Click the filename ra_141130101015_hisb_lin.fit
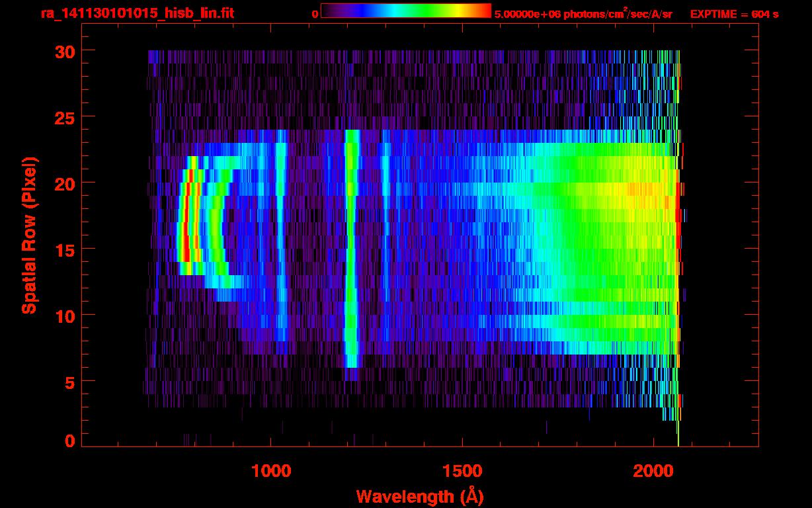The width and height of the screenshot is (812, 508). (137, 13)
